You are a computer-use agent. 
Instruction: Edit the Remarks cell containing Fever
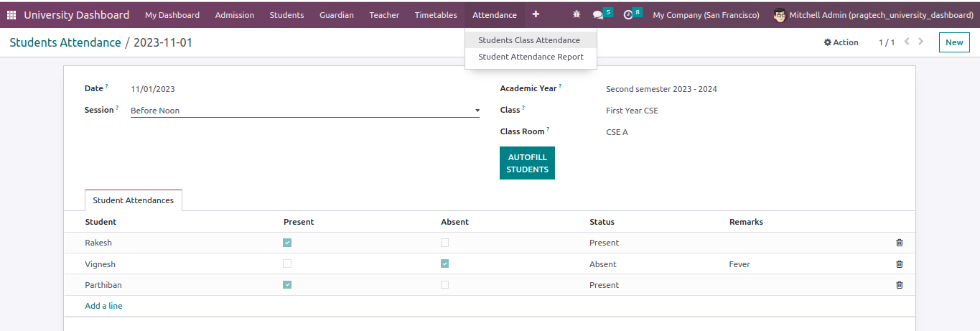(x=739, y=264)
